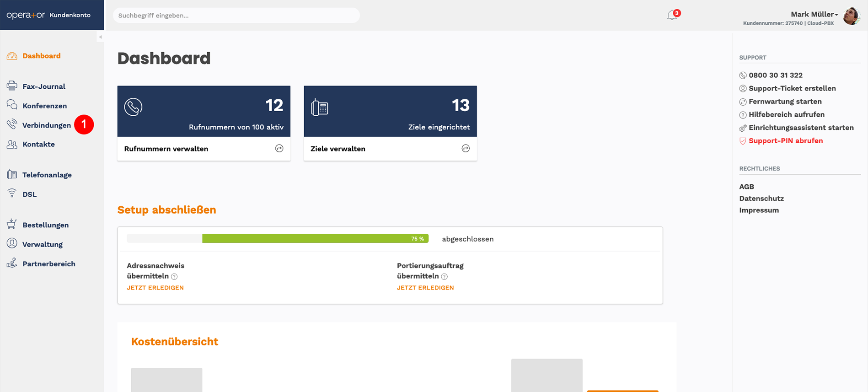Click the Partnerbereich hand icon
This screenshot has height=392, width=868.
click(12, 263)
